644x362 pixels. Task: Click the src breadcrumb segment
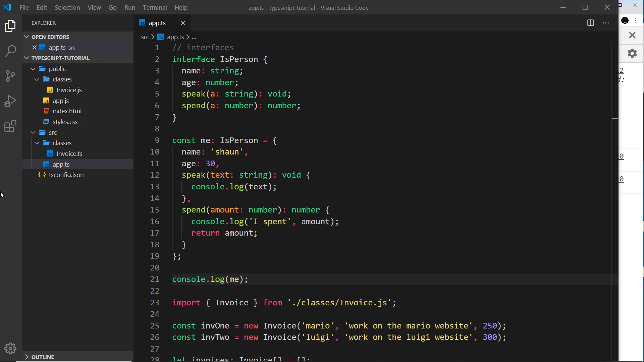pos(145,37)
